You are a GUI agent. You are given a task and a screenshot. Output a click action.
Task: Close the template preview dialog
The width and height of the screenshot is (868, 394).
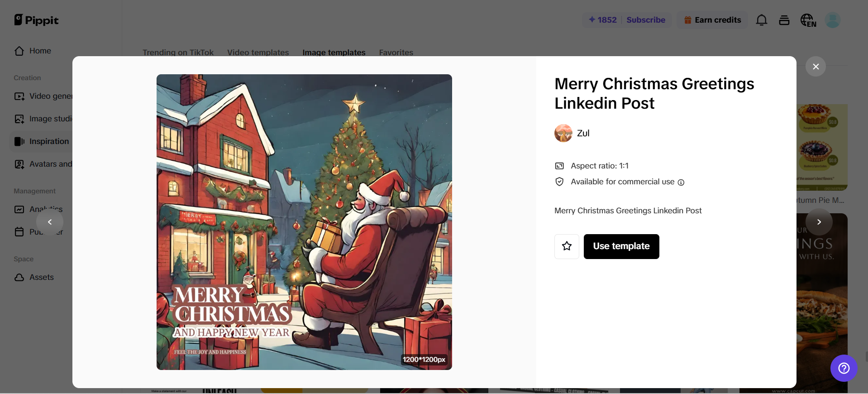816,67
